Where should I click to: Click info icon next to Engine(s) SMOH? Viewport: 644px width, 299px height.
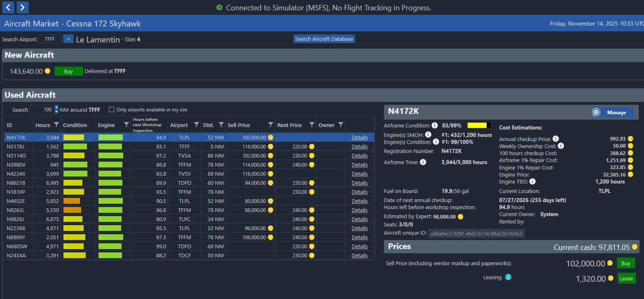coord(428,134)
